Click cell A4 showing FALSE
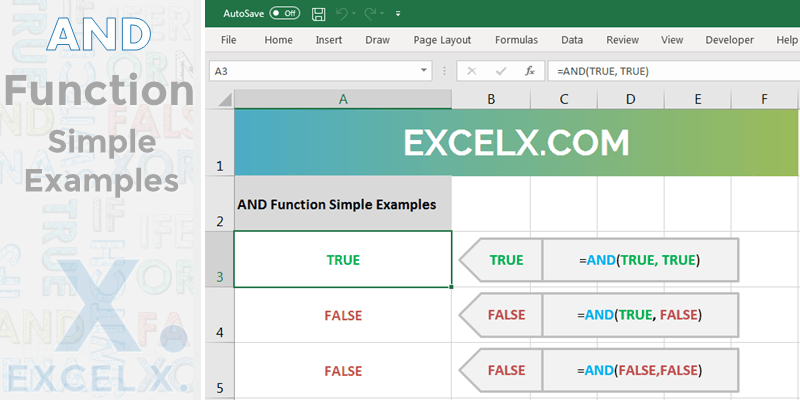Viewport: 800px width, 400px height. pos(343,315)
